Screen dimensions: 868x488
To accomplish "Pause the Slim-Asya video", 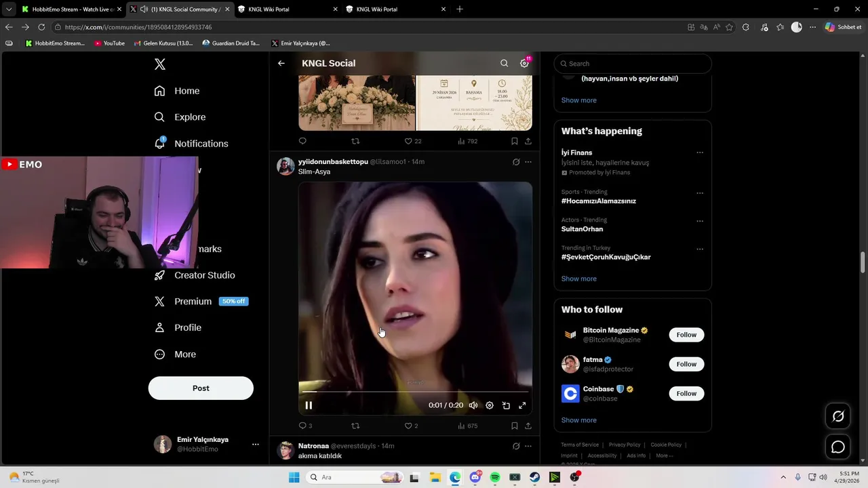I will [309, 405].
